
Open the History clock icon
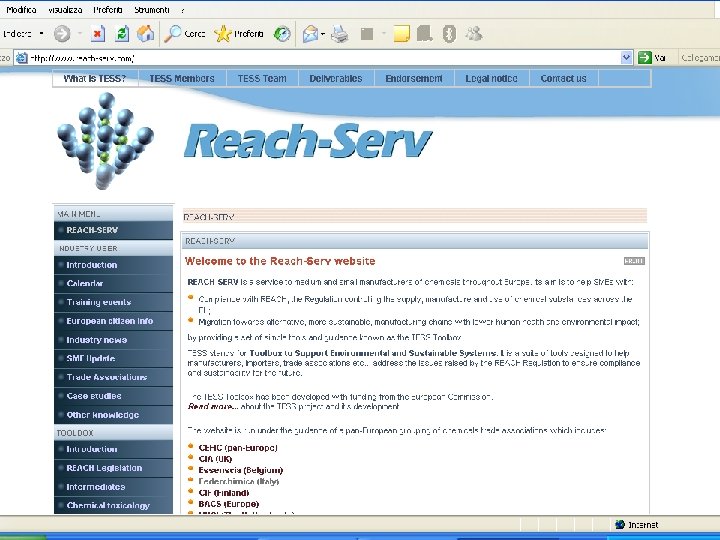pos(282,34)
